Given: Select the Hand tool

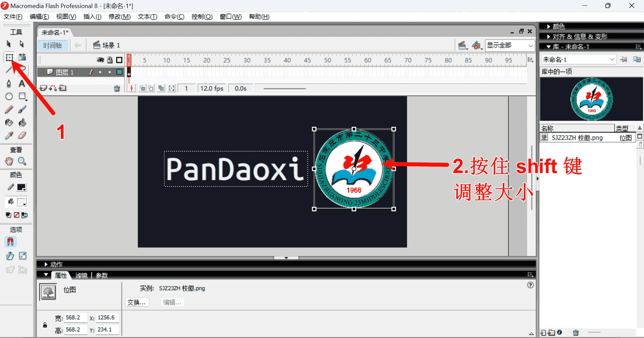Looking at the screenshot, I should click(x=9, y=161).
